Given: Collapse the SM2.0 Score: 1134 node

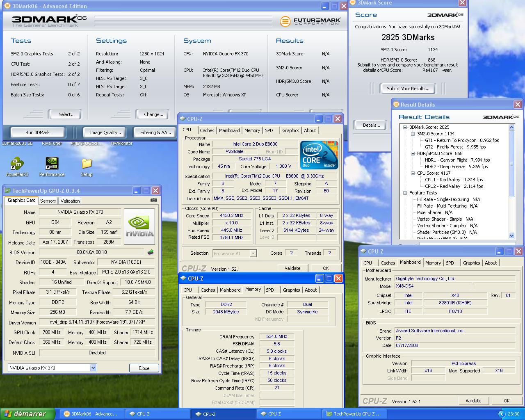Looking at the screenshot, I should 413,134.
